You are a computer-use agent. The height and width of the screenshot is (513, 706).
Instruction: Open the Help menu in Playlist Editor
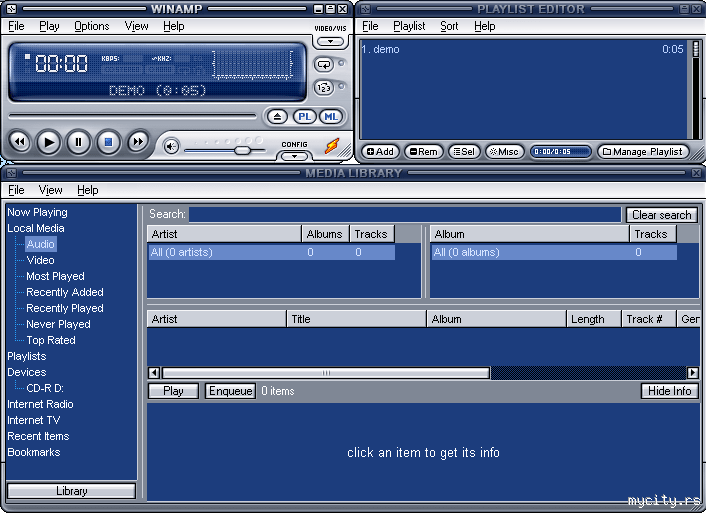pos(484,26)
